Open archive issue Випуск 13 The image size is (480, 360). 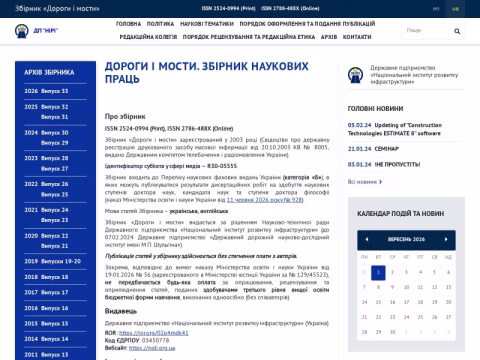55,355
